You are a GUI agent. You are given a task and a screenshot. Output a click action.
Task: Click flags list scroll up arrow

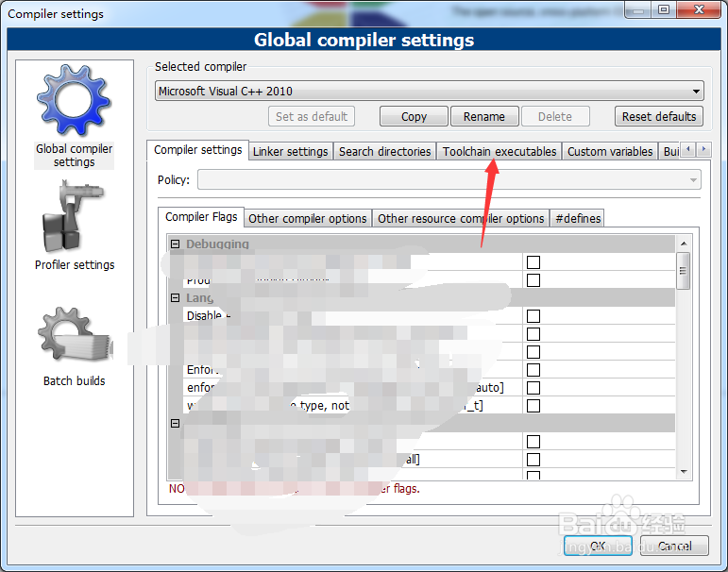[684, 244]
